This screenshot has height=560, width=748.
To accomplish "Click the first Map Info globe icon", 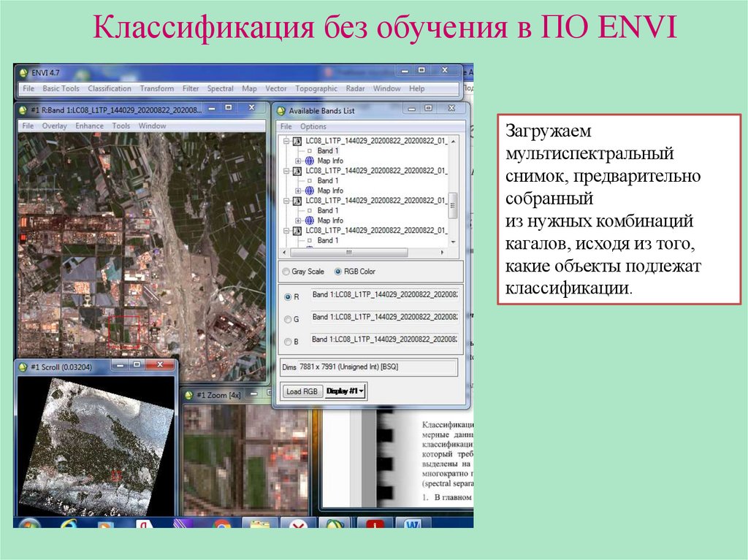I will 310,161.
